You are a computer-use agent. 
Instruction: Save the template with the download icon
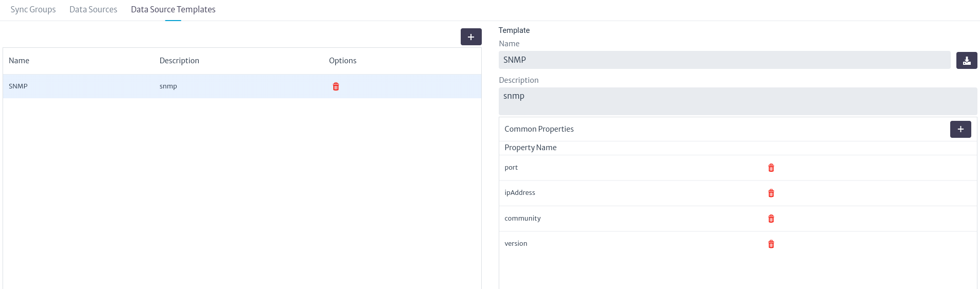pos(967,60)
